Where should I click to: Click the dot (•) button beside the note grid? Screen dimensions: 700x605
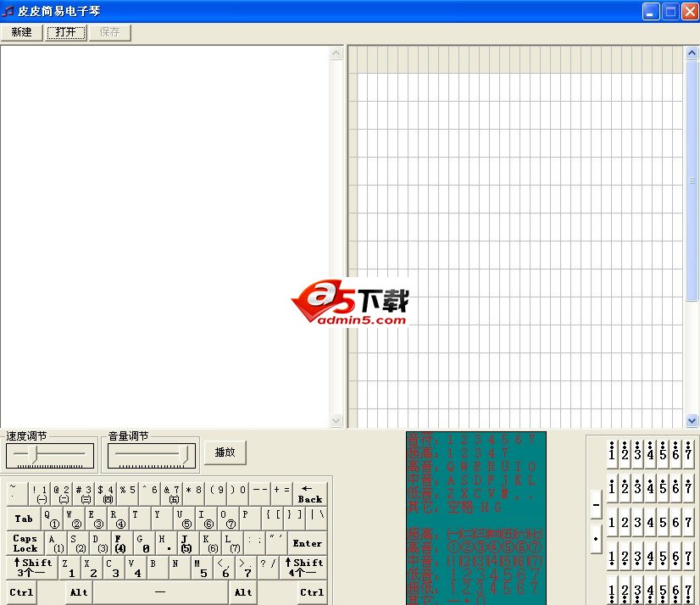[x=596, y=539]
